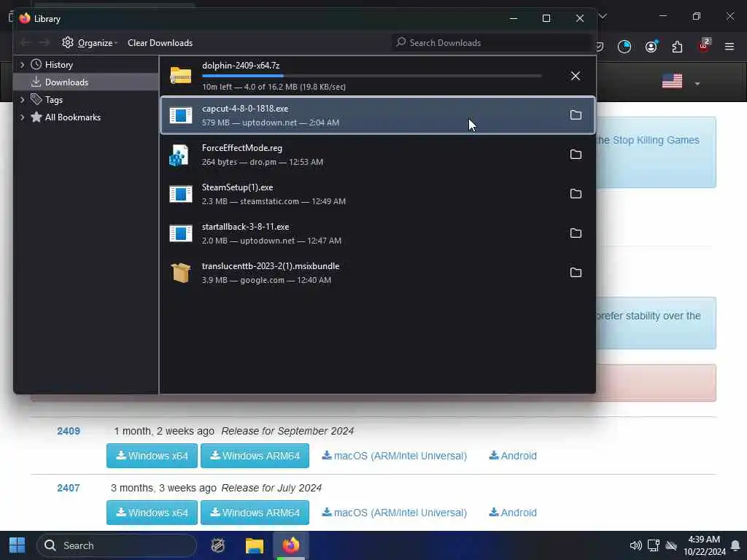Click the dolphin download progress bar
This screenshot has height=560, width=747.
point(371,76)
